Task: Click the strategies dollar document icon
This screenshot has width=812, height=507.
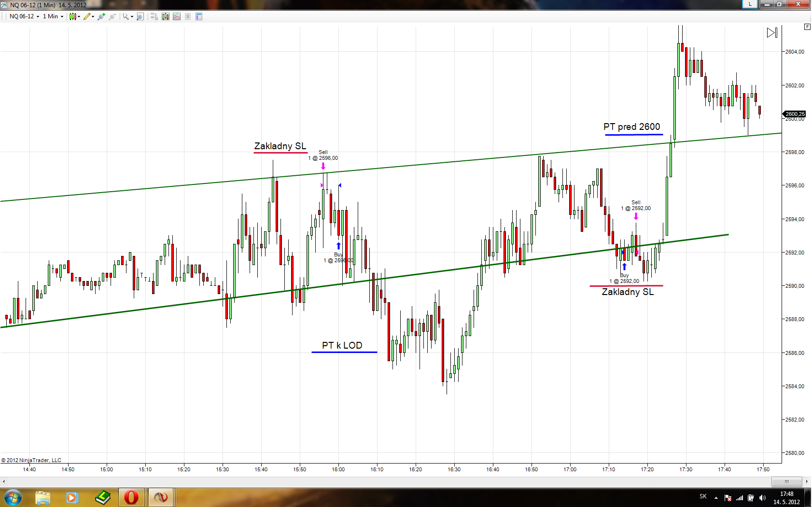Action: click(x=188, y=16)
